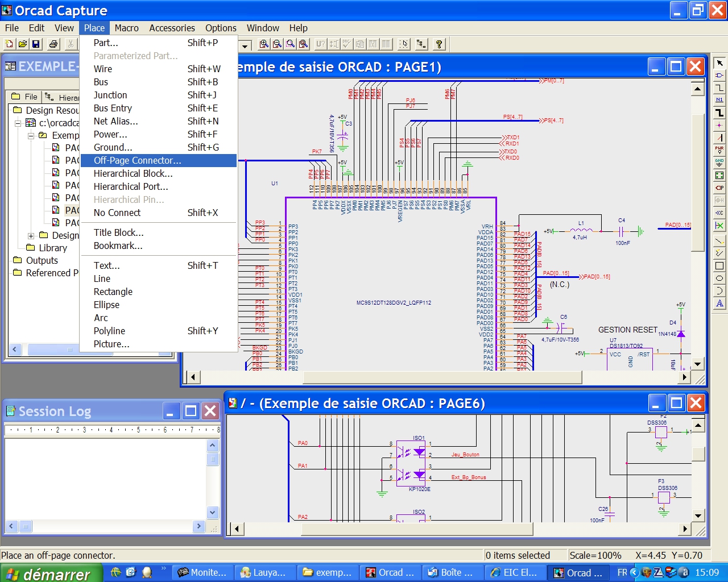The image size is (728, 582).
Task: Switch to exemp... folder in taskbar
Action: pyautogui.click(x=328, y=572)
